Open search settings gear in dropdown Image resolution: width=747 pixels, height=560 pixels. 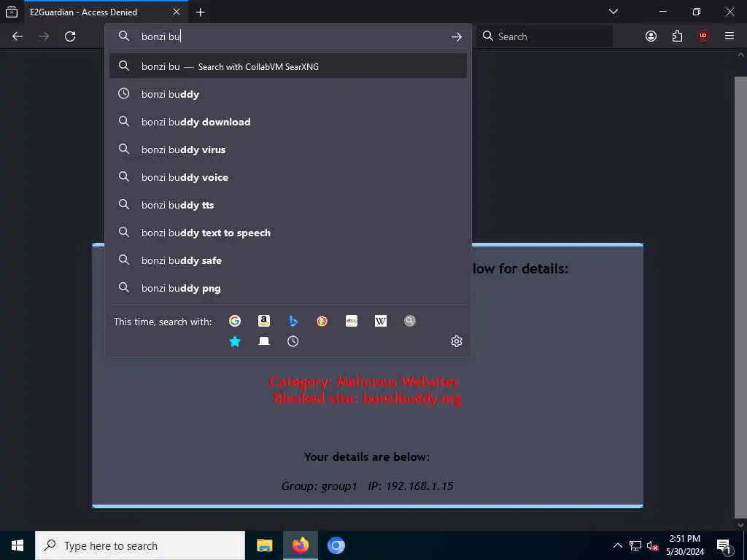point(457,341)
